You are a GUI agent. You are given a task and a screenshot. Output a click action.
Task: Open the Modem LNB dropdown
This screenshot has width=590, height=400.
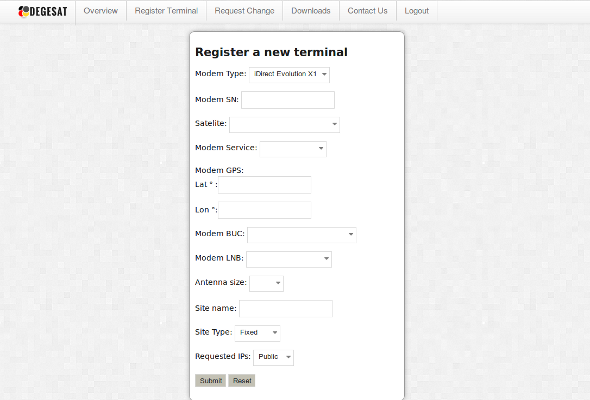(x=289, y=259)
